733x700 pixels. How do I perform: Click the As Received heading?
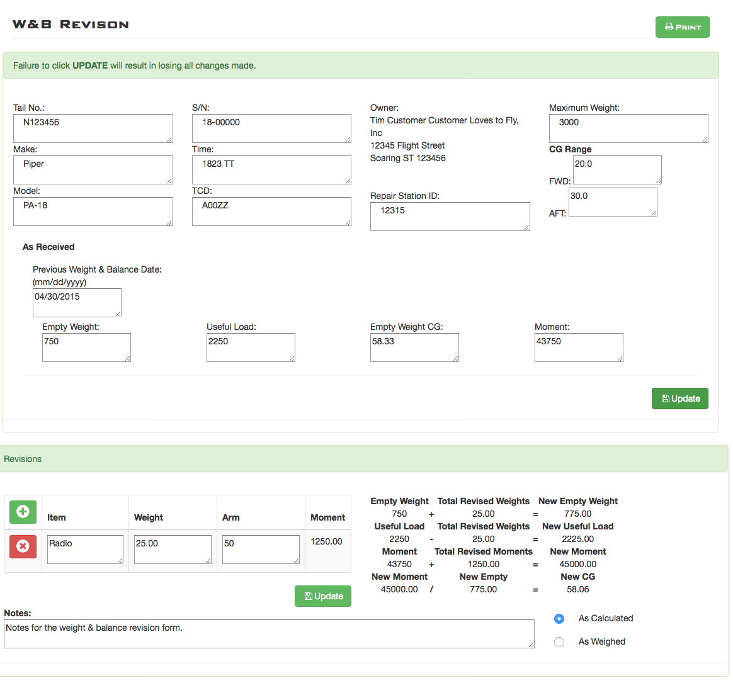click(48, 247)
